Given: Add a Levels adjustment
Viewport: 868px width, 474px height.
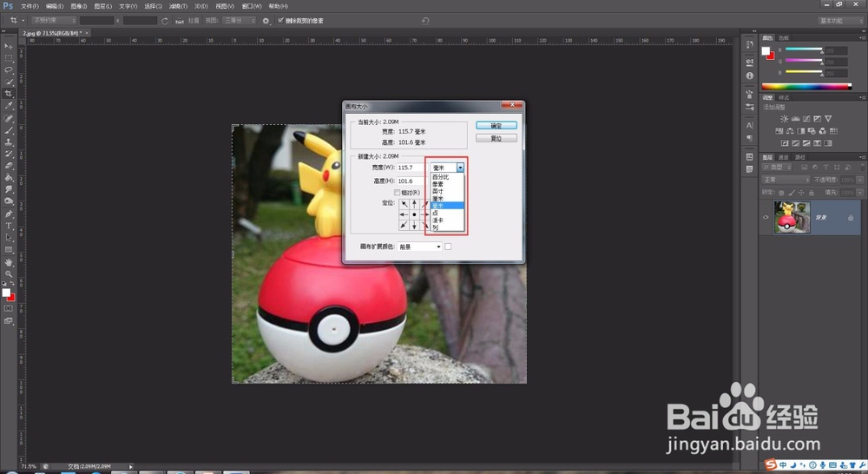Looking at the screenshot, I should point(795,118).
